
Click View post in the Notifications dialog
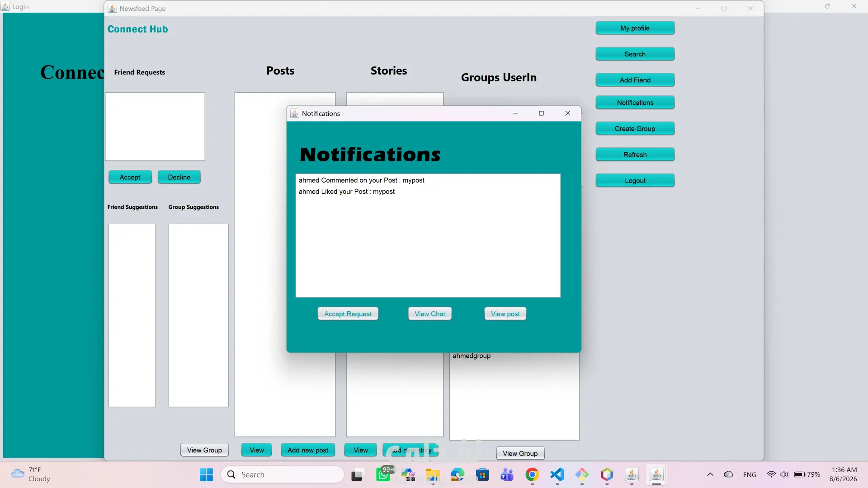(505, 314)
